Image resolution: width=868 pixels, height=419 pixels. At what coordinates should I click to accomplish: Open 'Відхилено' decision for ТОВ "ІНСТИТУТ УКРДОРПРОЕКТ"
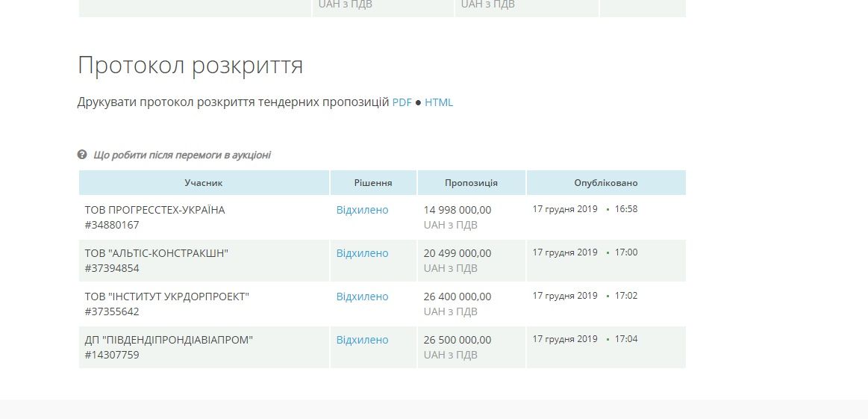[x=362, y=297]
